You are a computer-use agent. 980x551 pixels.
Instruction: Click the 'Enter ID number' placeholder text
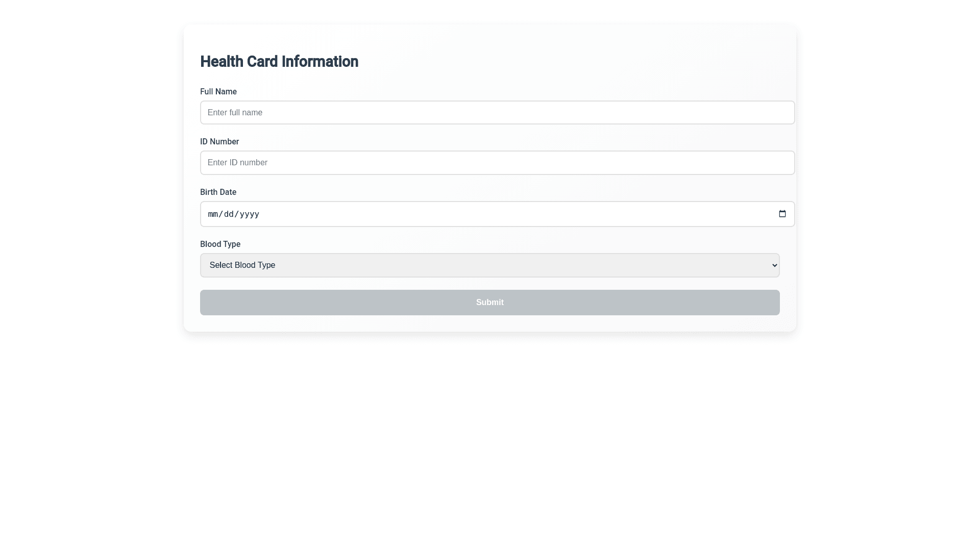[x=237, y=163]
